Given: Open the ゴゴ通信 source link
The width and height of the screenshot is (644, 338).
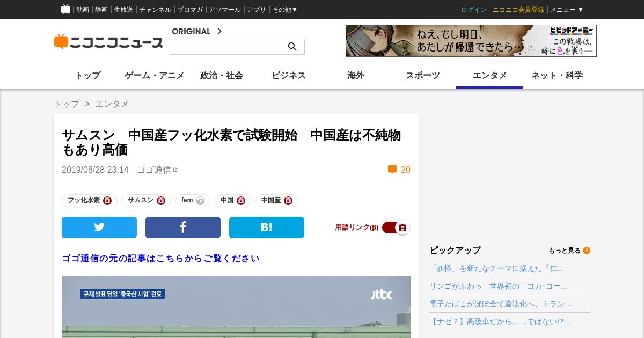Looking at the screenshot, I should [154, 170].
